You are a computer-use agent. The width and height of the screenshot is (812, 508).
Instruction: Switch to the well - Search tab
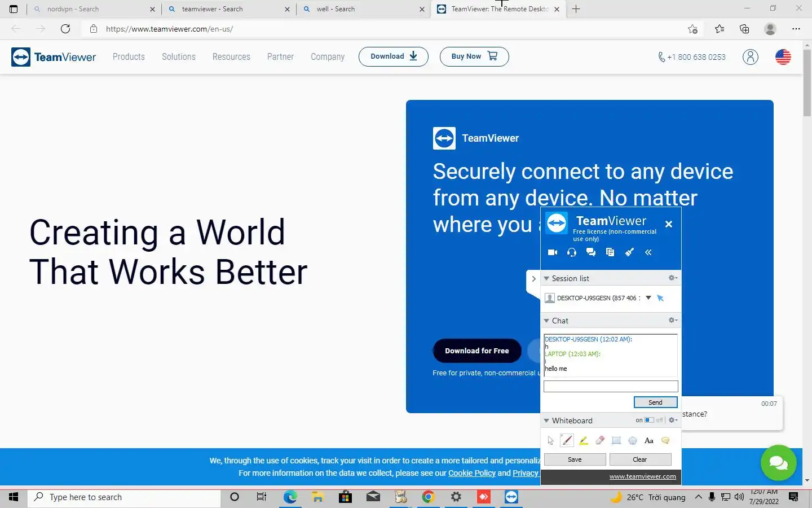click(364, 9)
